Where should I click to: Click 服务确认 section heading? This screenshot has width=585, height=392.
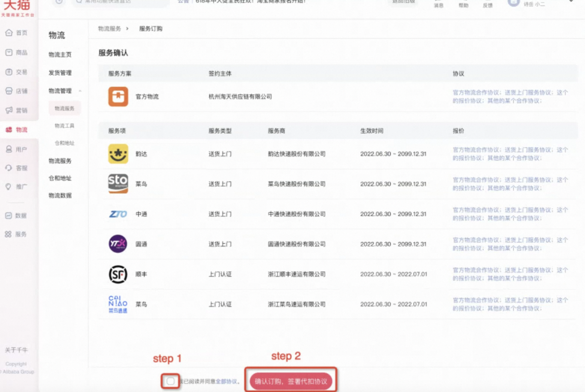coord(113,53)
